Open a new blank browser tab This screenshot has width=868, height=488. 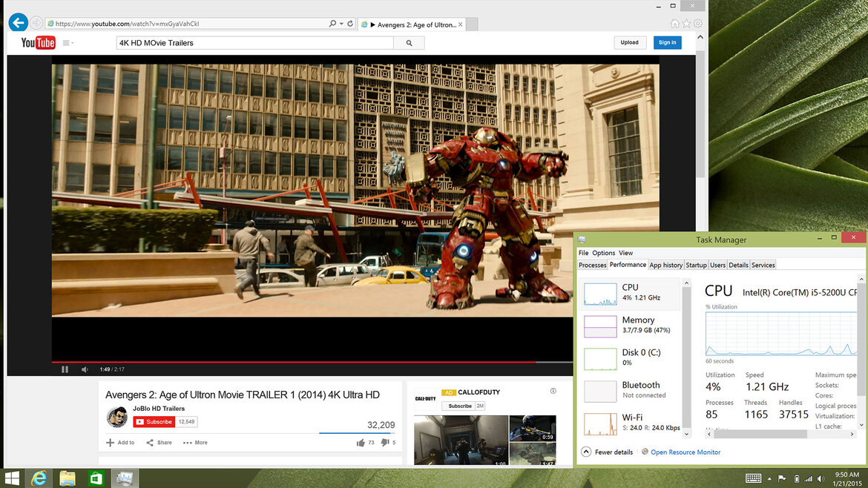(472, 24)
